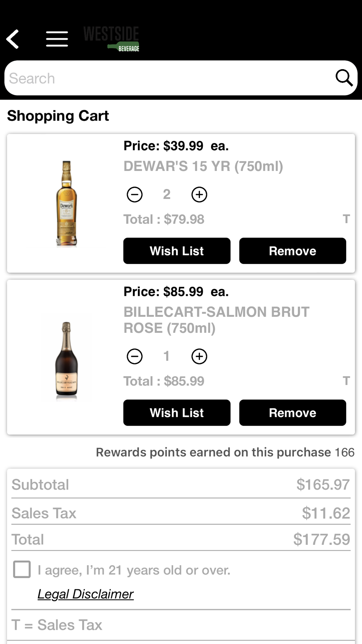This screenshot has height=644, width=362.
Task: Tap the Westside Beverage logo
Action: 111,39
